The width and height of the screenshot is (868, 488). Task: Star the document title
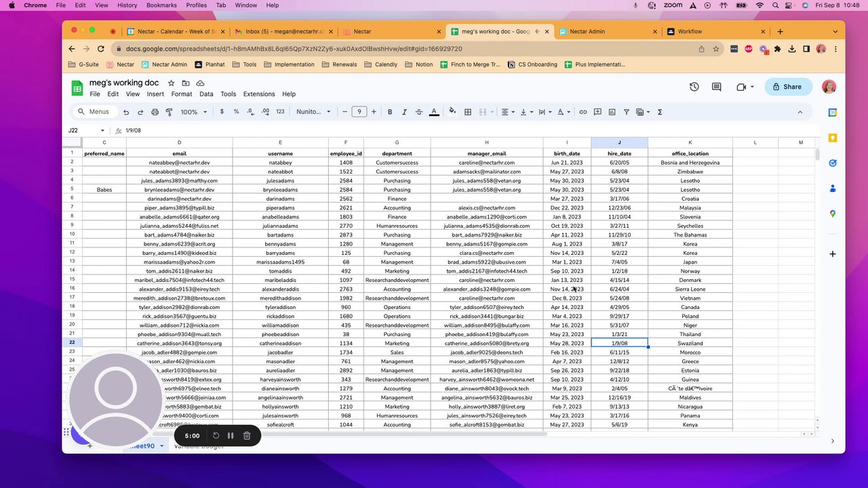[x=171, y=83]
